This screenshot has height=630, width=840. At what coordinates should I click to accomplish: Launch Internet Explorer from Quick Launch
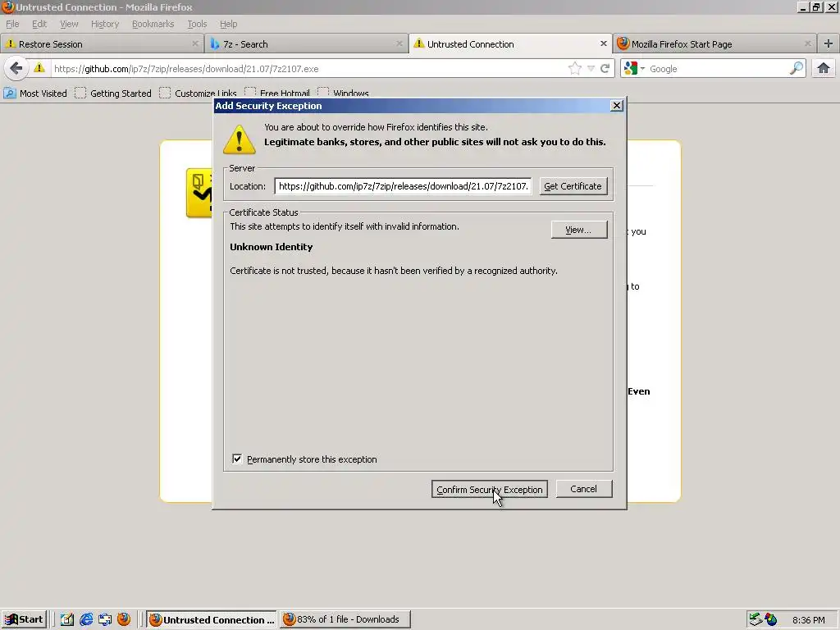pos(85,619)
